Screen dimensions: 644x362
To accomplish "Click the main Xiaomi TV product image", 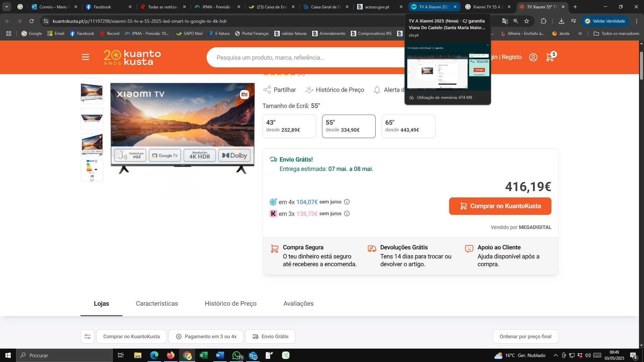I will point(182,128).
